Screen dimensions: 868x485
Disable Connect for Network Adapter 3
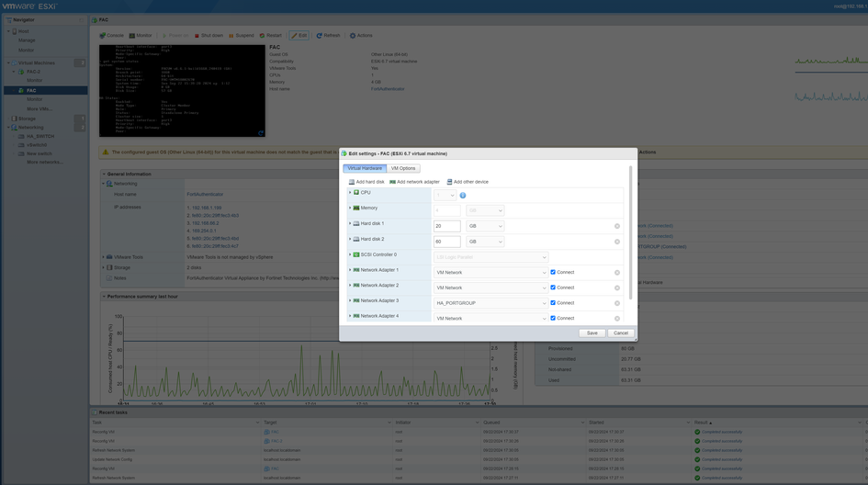coord(553,302)
